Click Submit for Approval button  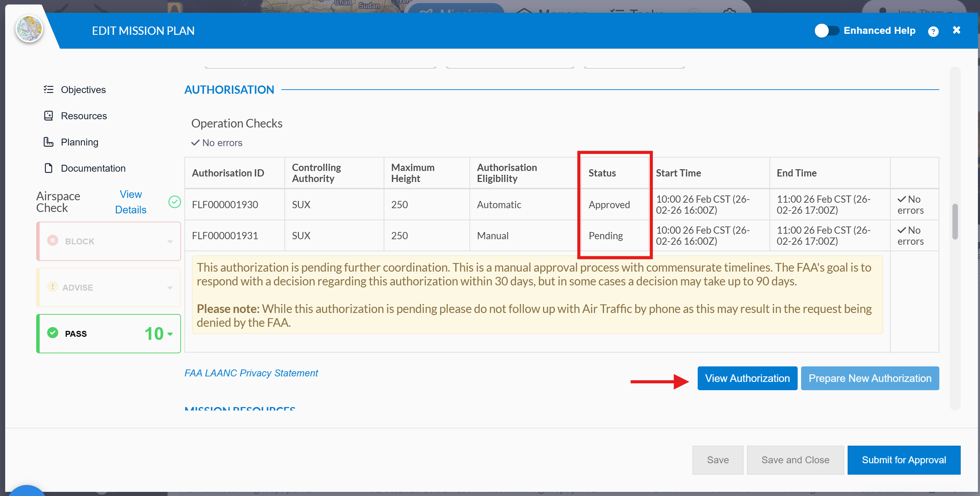tap(903, 460)
